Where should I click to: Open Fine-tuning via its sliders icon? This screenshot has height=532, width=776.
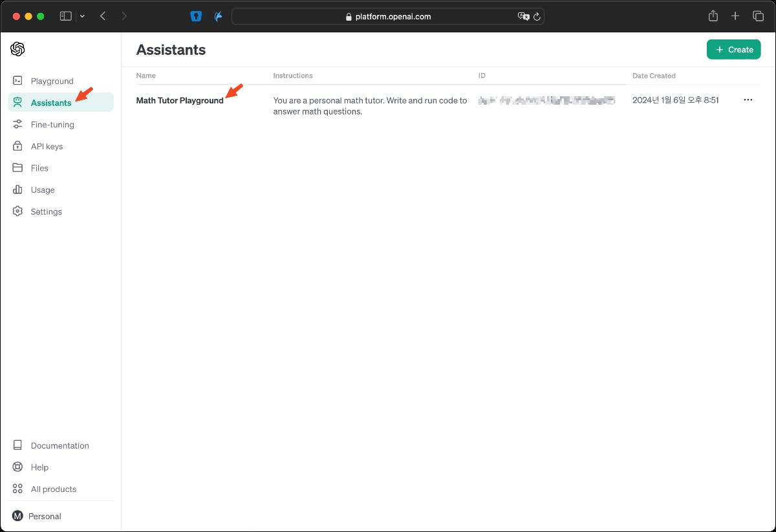[x=18, y=124]
